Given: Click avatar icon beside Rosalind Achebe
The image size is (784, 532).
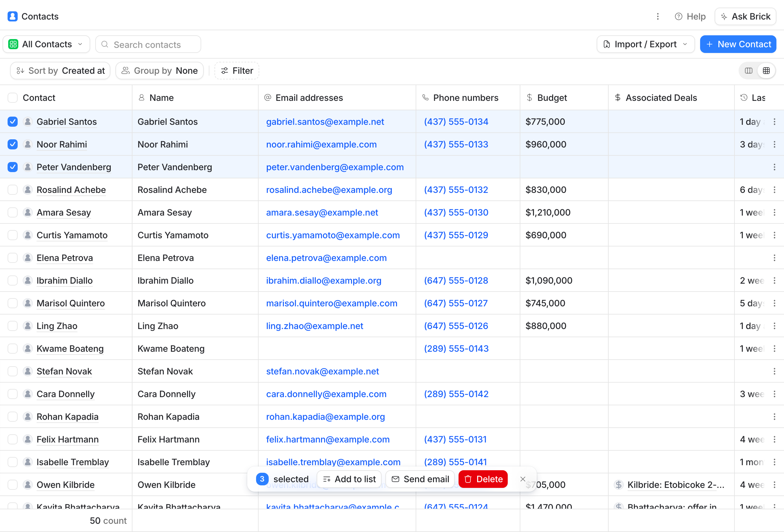Looking at the screenshot, I should [28, 190].
